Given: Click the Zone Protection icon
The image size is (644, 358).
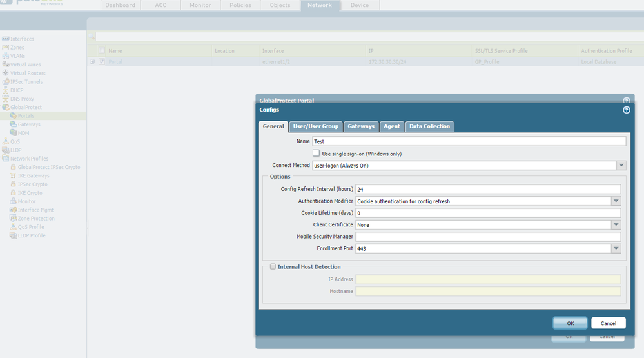Looking at the screenshot, I should tap(13, 219).
